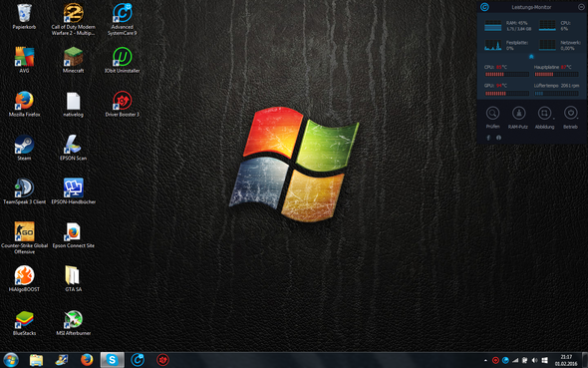Select the Mozilla Firefox desktop shortcut
This screenshot has width=588, height=368.
tap(24, 104)
